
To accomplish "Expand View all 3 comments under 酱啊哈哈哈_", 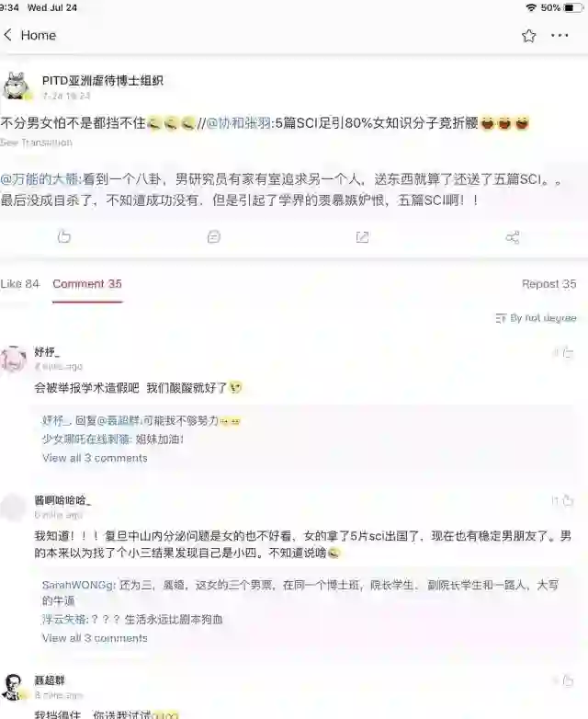I will 95,638.
